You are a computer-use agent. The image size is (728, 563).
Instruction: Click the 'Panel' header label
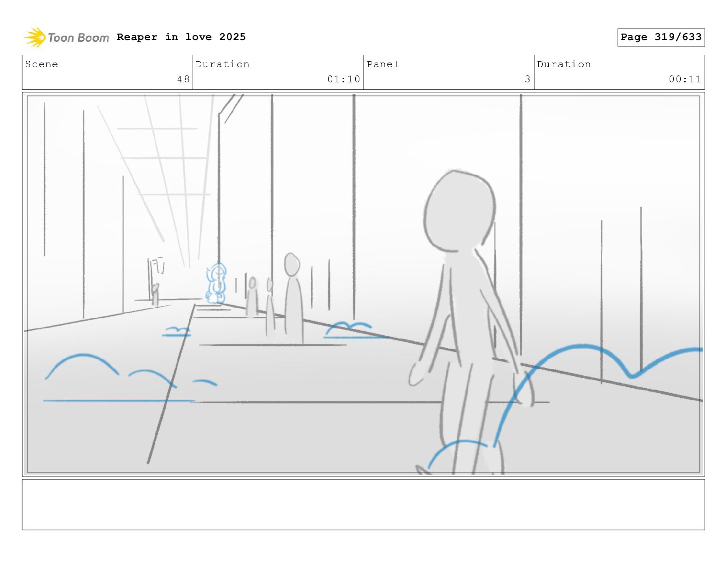coord(383,64)
